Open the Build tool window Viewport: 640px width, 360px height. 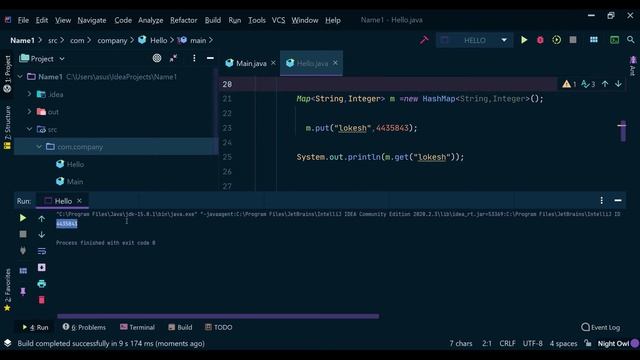coord(180,327)
